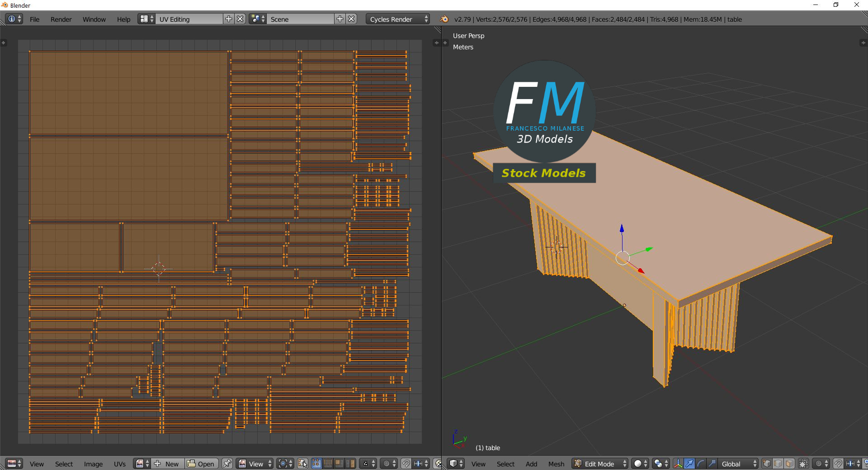
Task: Toggle limit selection to visible
Action: pos(803,464)
